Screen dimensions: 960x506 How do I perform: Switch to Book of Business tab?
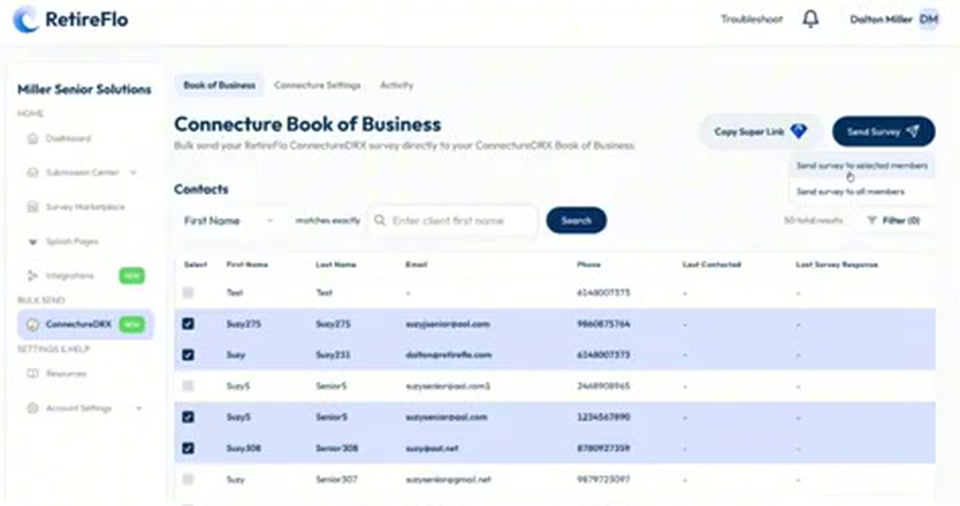point(219,85)
